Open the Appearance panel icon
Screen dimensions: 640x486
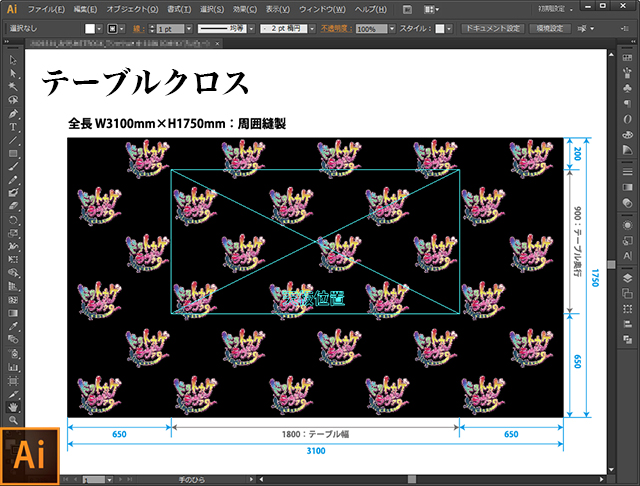627,225
